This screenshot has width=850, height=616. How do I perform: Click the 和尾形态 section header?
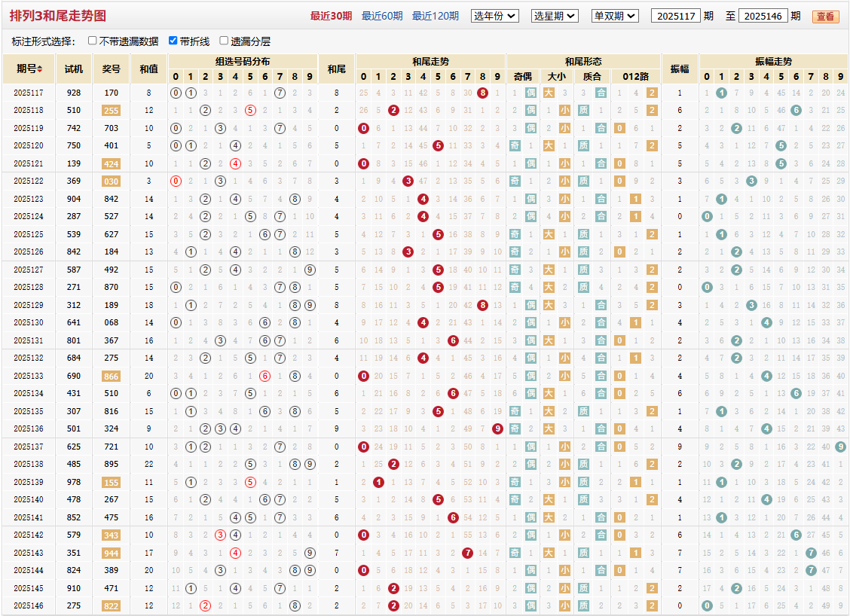point(583,62)
